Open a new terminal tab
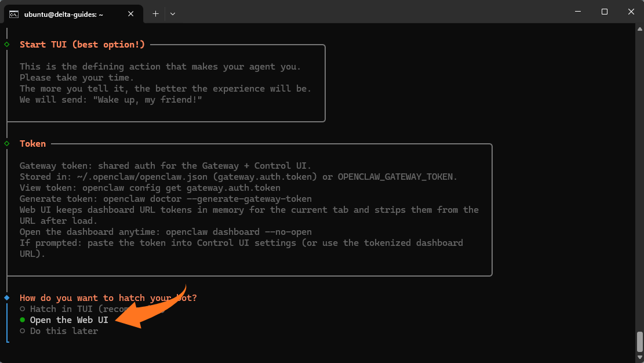The image size is (644, 363). 155,13
